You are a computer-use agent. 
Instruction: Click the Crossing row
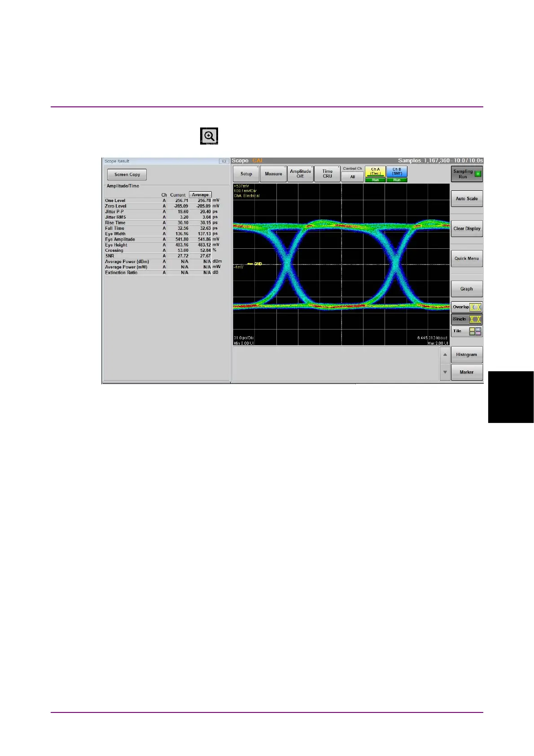click(162, 251)
